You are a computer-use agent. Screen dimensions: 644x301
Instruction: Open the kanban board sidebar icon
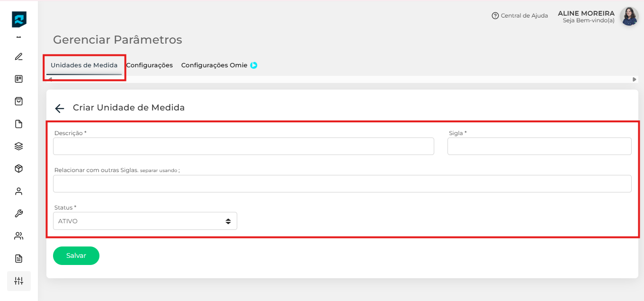click(x=18, y=79)
